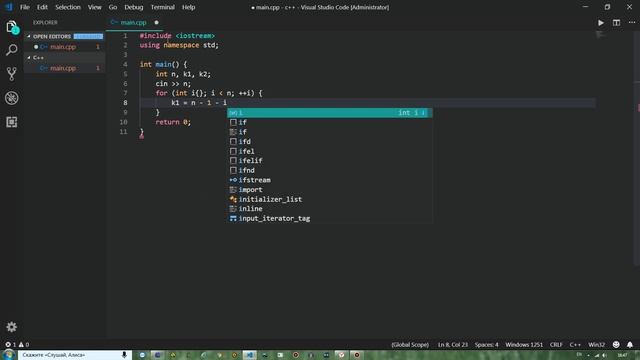Image resolution: width=640 pixels, height=360 pixels.
Task: Choose the 'ifstream' suggestion
Action: pos(329,180)
